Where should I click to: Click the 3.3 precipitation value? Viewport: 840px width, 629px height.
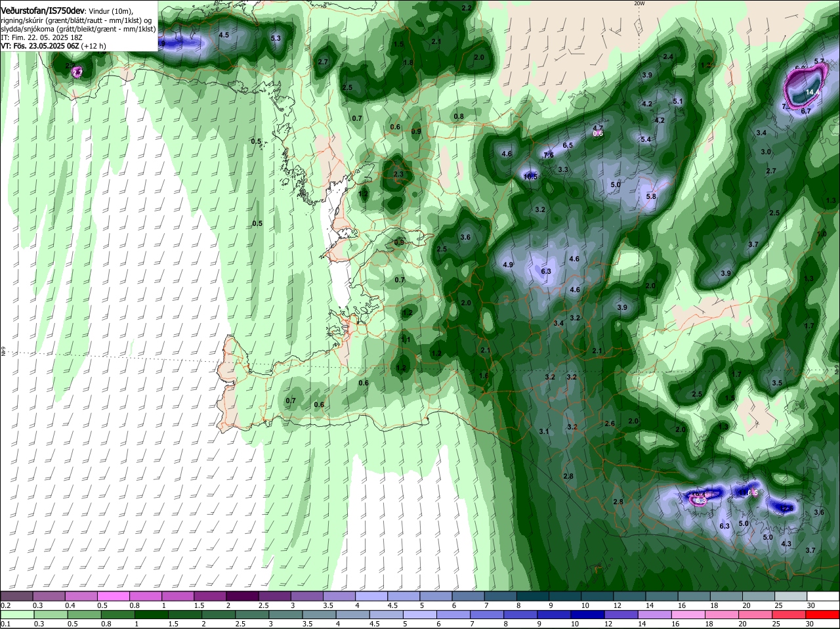tap(563, 169)
